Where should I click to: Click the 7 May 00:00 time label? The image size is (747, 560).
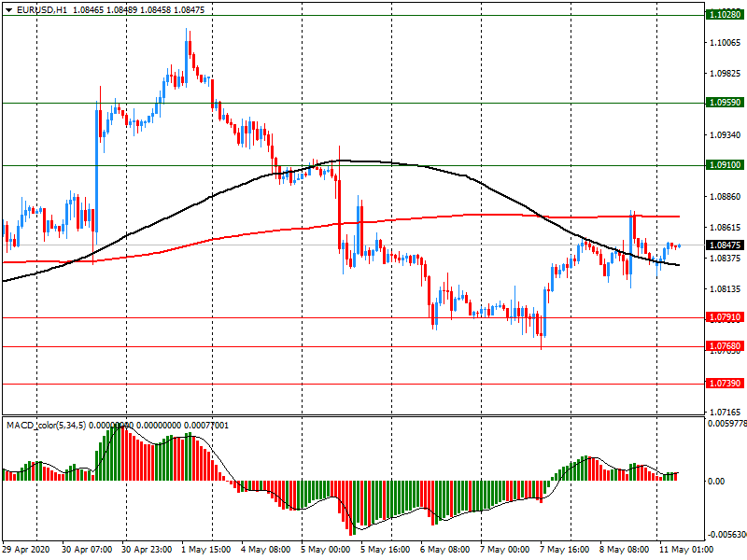point(504,550)
